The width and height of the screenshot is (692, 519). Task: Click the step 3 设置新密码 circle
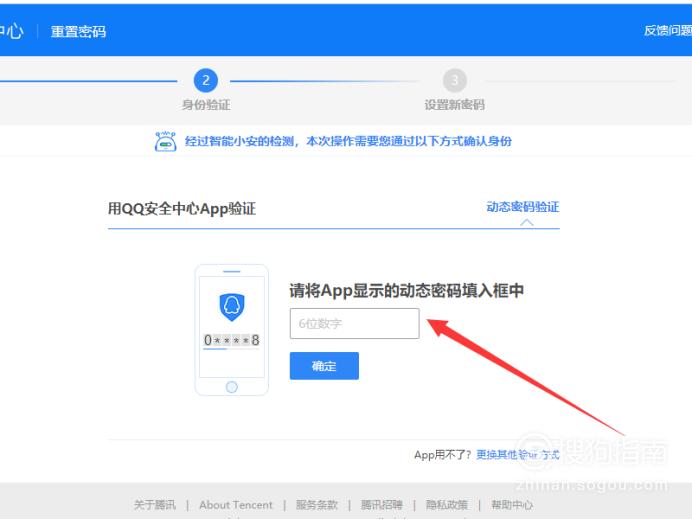[x=455, y=80]
